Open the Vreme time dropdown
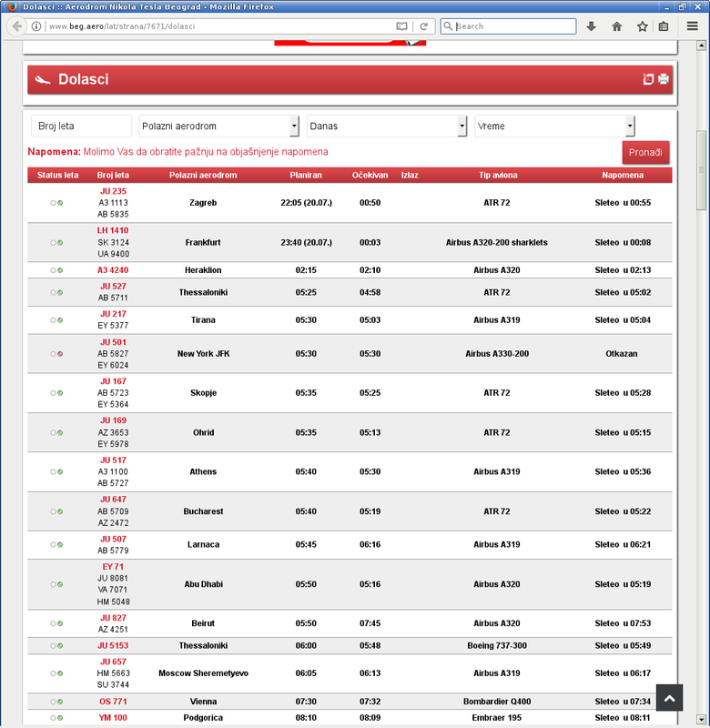The width and height of the screenshot is (710, 728). (554, 126)
